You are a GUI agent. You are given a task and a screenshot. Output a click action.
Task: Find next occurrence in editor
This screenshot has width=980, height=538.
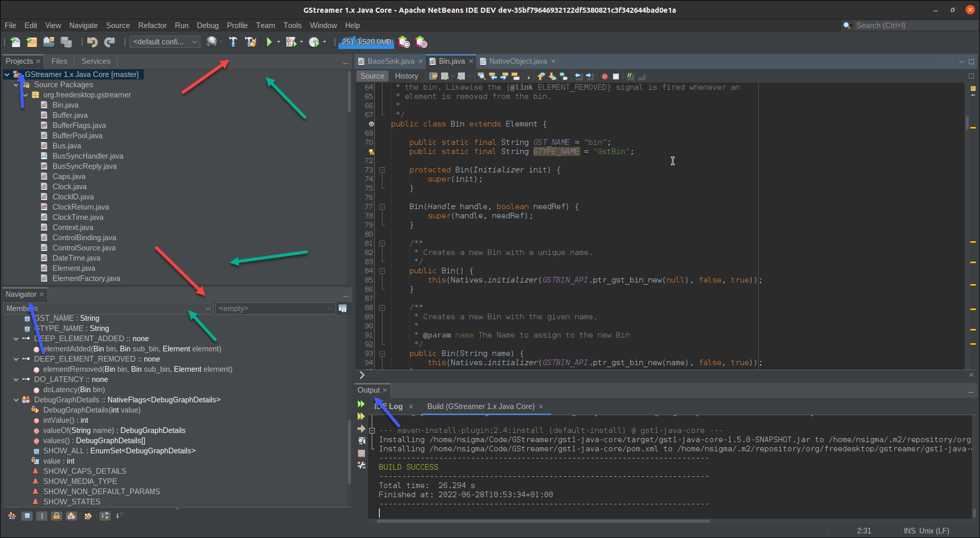point(504,76)
